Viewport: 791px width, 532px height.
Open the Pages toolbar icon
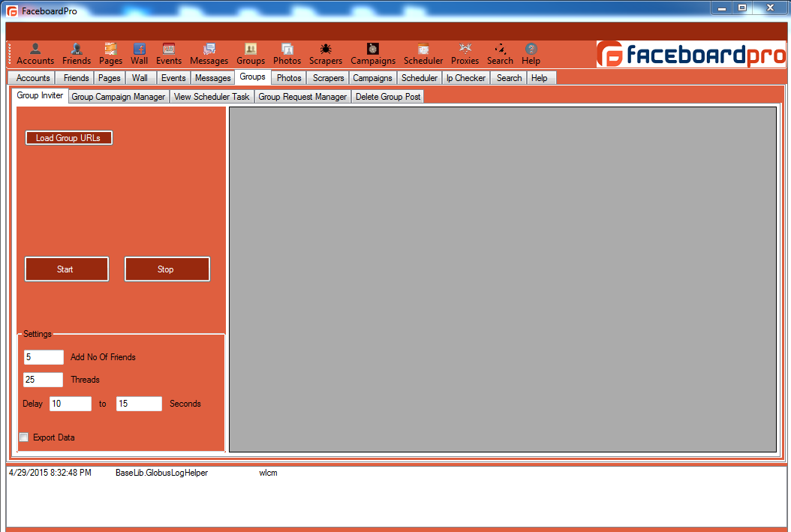tap(110, 54)
